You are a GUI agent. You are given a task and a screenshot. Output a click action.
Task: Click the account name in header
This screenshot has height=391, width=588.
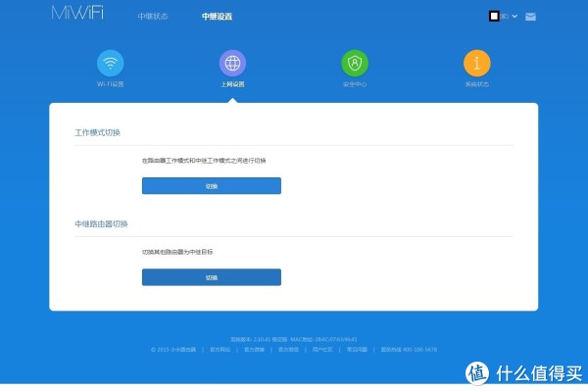(x=499, y=16)
